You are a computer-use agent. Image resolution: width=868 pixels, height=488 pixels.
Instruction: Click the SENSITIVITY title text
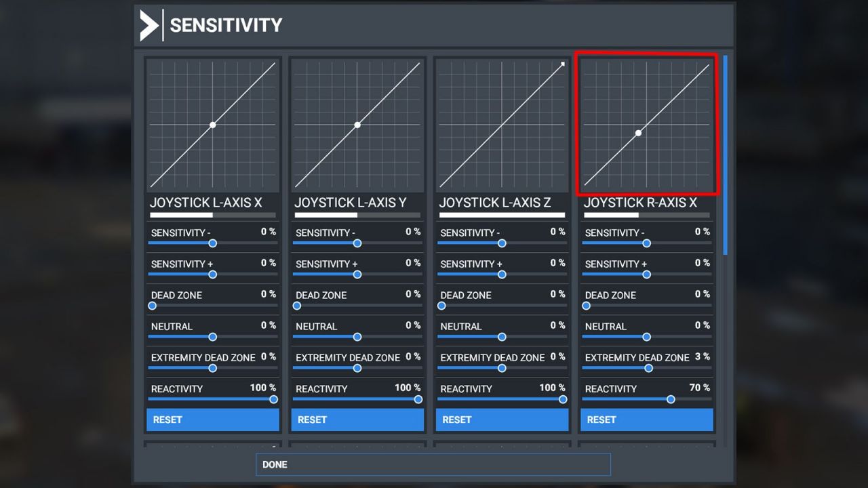click(x=226, y=25)
